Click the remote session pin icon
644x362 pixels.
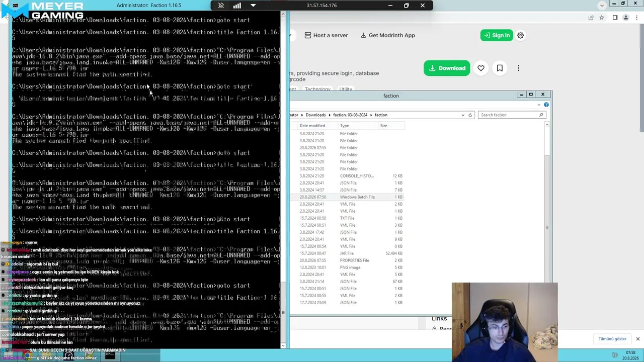click(x=221, y=6)
